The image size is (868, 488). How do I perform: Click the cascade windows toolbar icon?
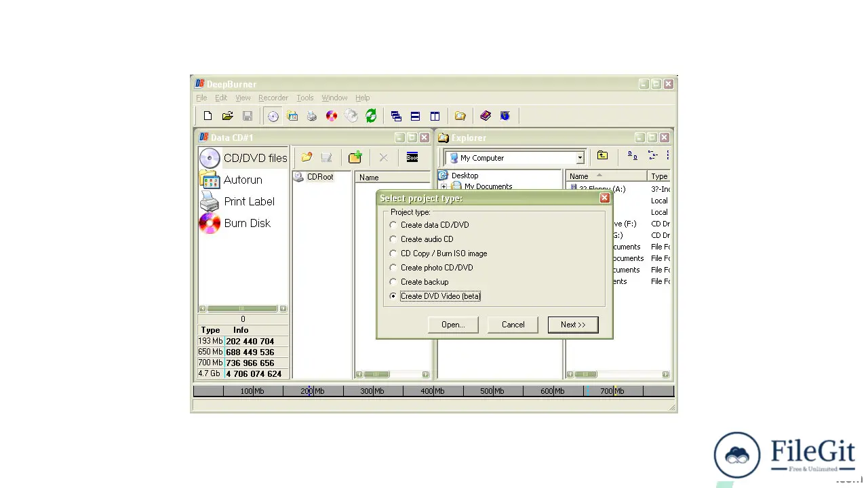click(x=396, y=116)
